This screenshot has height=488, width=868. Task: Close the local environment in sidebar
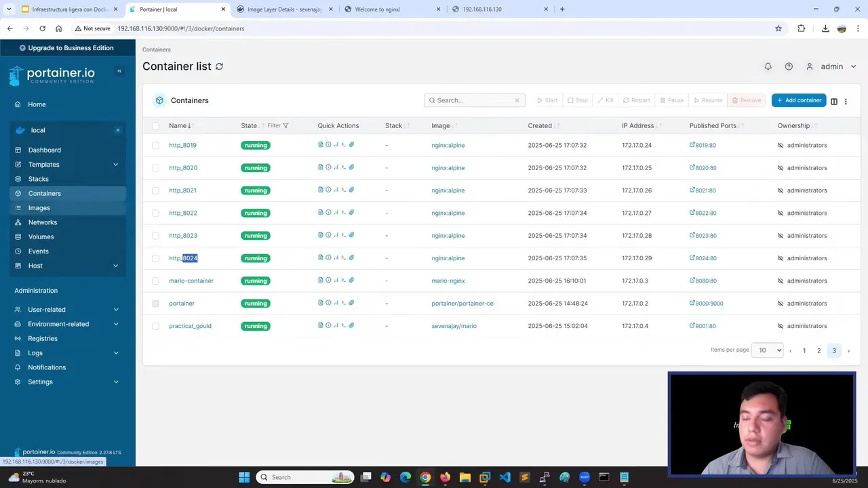[117, 130]
